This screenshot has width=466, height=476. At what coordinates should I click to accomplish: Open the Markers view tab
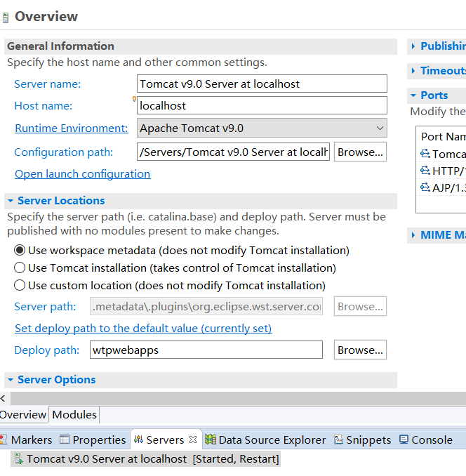coord(26,439)
